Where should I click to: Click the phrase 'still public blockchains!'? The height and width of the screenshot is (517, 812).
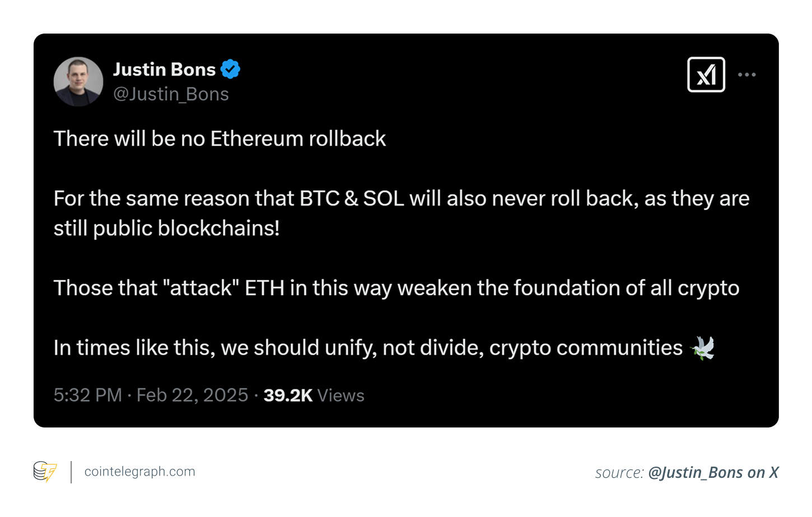(166, 228)
